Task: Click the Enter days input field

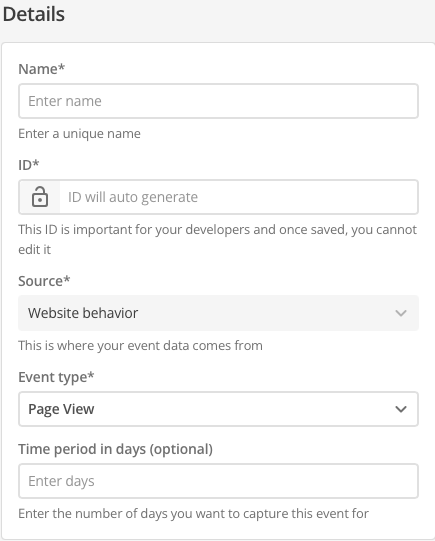Action: 218,481
